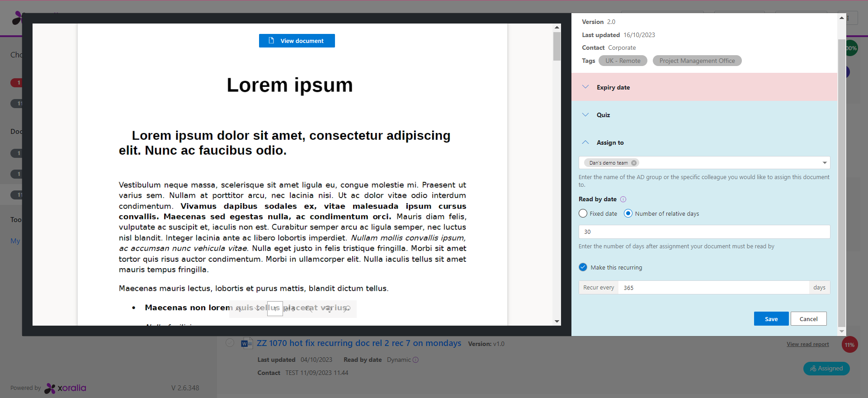Open the Assign to dropdown arrow

(825, 163)
